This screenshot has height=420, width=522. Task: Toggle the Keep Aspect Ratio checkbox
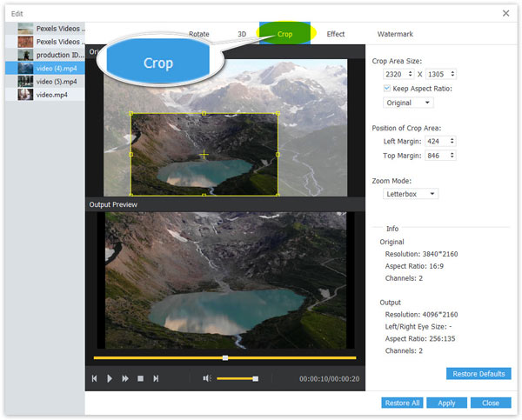[x=387, y=89]
